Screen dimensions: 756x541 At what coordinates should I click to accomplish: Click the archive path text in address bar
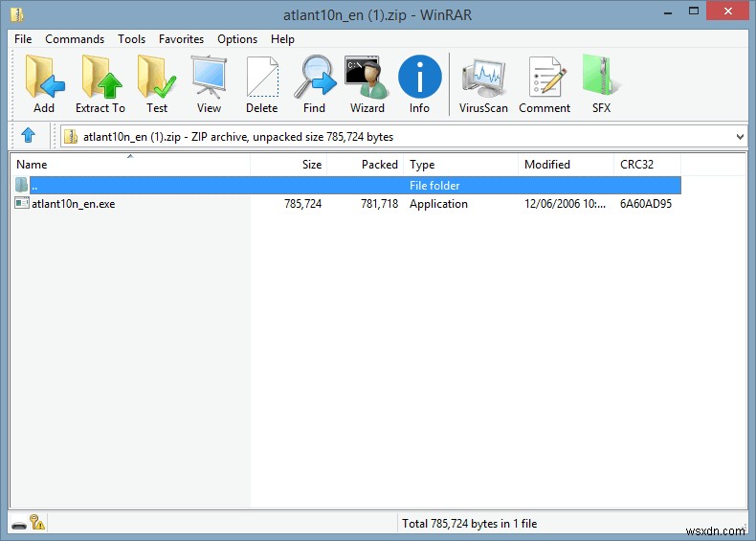click(x=238, y=137)
